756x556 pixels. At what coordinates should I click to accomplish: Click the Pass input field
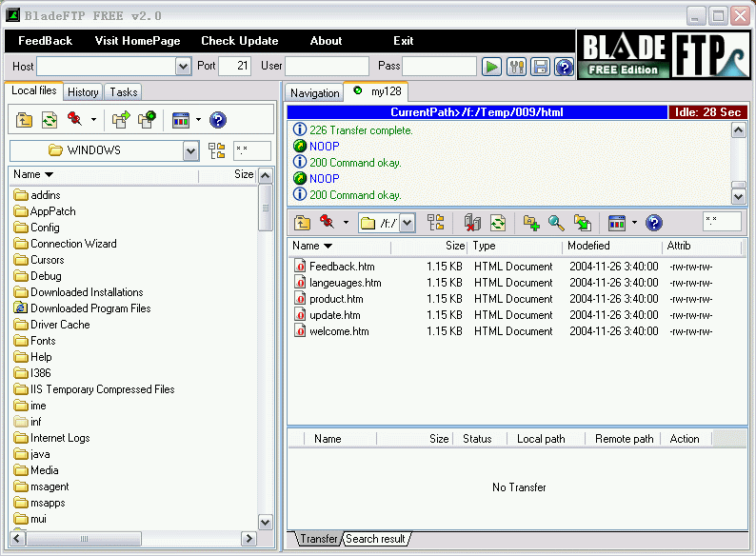(x=439, y=66)
